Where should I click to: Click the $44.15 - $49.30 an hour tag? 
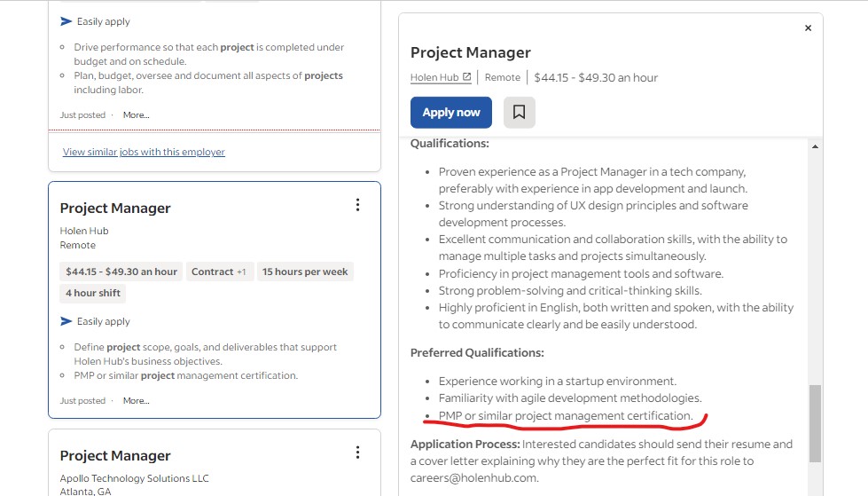121,272
